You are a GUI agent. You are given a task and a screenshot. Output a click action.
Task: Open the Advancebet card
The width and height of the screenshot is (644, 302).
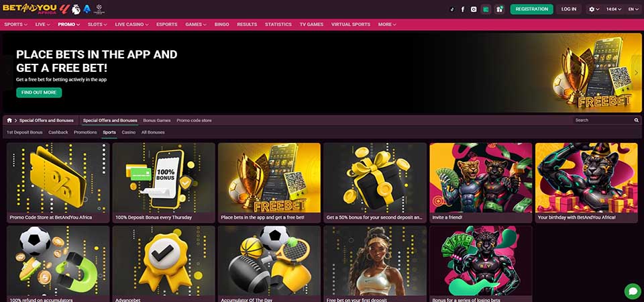pyautogui.click(x=164, y=264)
